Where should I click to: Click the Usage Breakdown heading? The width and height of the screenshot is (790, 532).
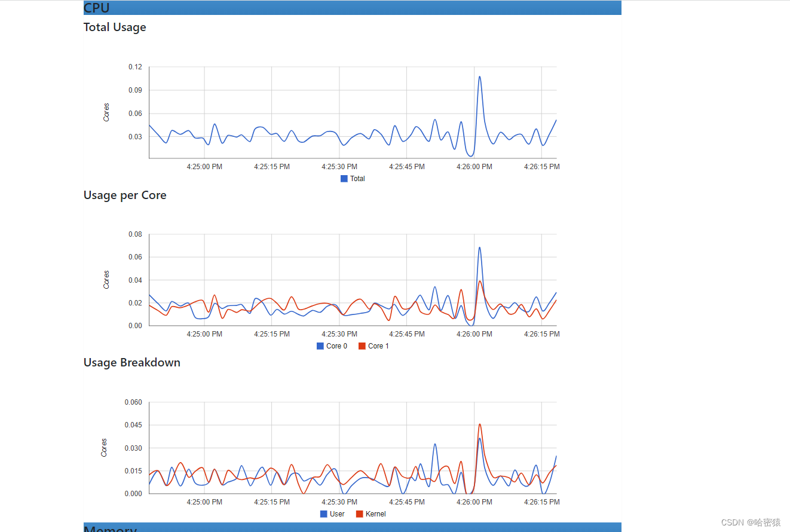pos(132,363)
